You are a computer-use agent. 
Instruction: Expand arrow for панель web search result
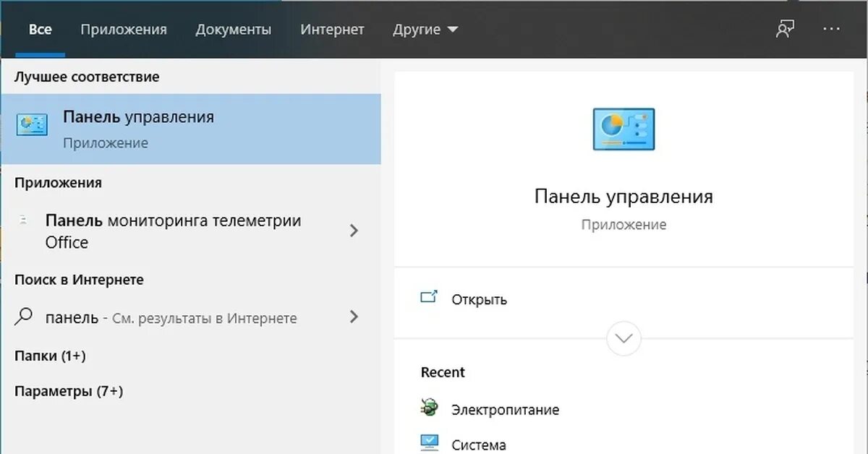[354, 317]
